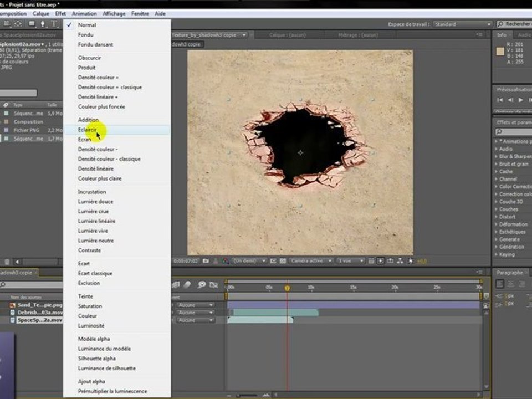Toggle motion blur icon in the timeline header
The image size is (532, 399).
(187, 285)
